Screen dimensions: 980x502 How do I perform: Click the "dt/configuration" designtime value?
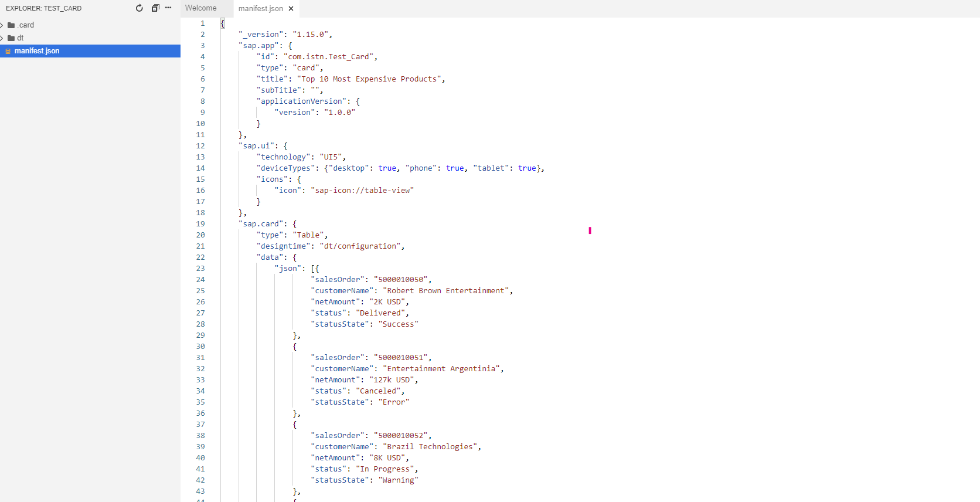pos(360,246)
